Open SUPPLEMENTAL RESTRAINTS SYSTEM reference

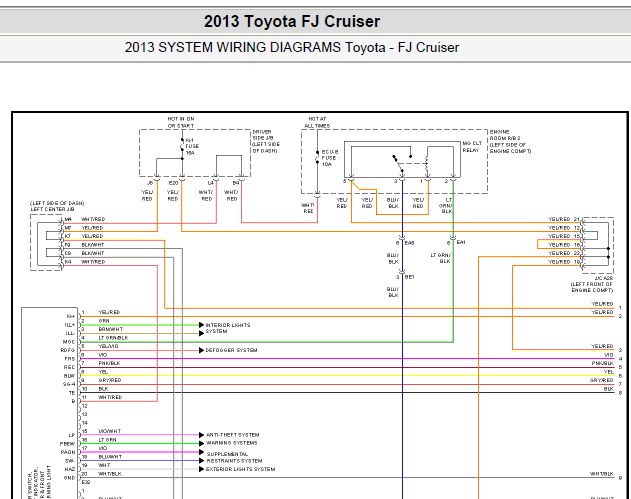click(234, 457)
